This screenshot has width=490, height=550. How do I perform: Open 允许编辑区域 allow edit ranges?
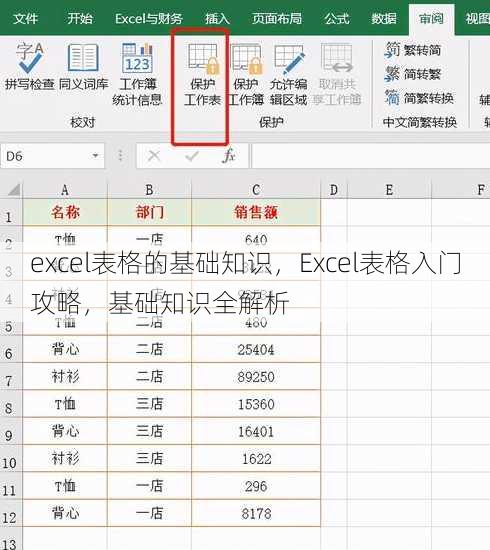289,74
